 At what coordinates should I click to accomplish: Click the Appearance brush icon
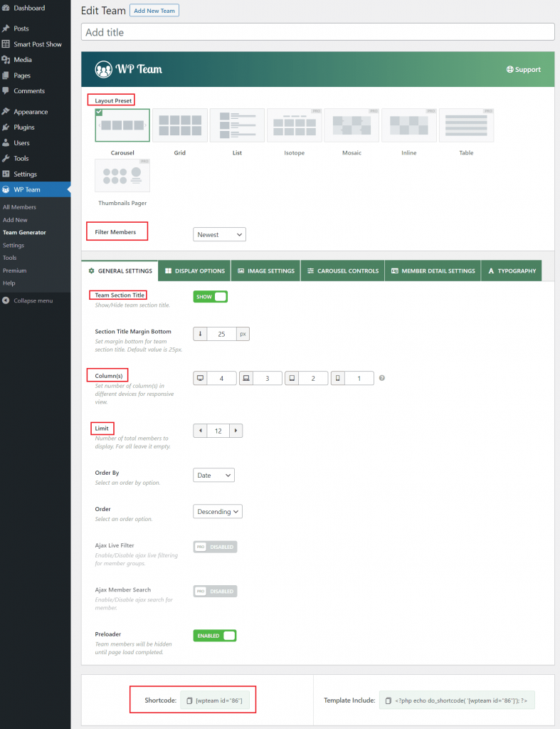click(6, 112)
